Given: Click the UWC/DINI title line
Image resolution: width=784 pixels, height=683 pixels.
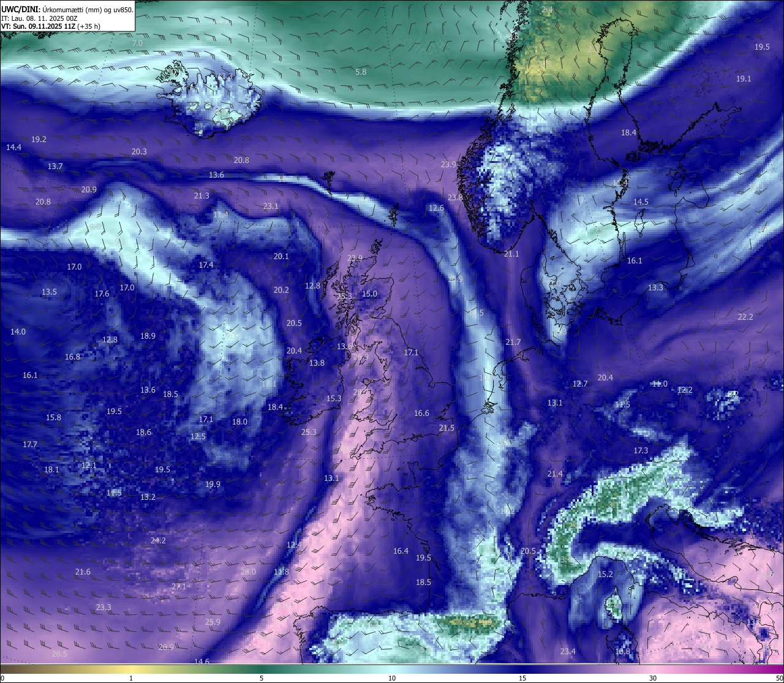Looking at the screenshot, I should (67, 9).
